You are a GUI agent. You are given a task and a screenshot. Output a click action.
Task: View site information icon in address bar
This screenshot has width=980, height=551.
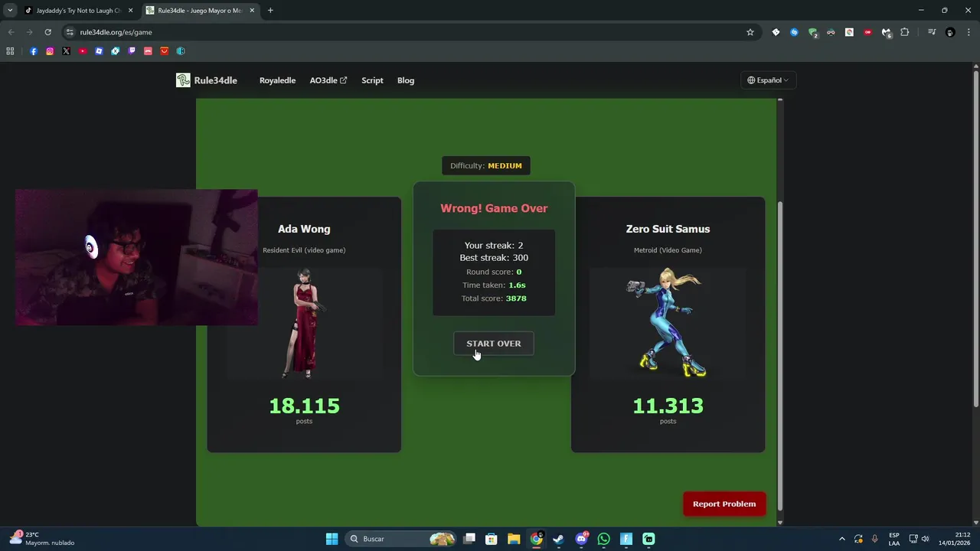tap(70, 32)
